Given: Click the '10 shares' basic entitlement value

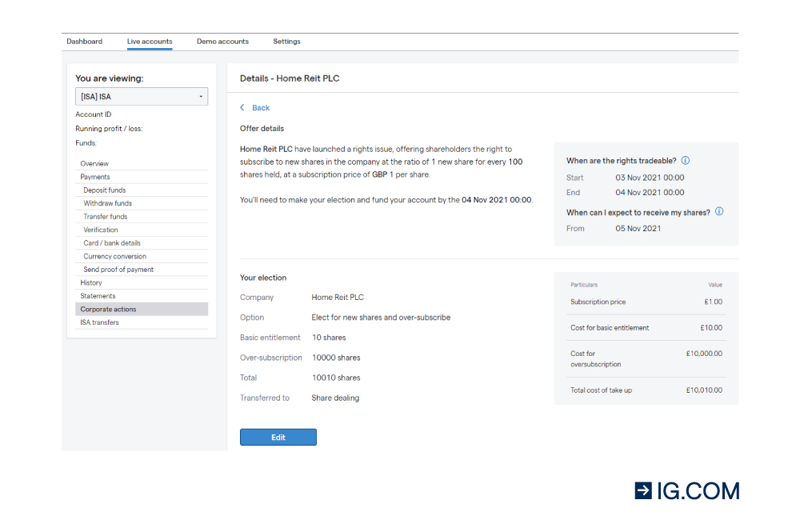Looking at the screenshot, I should click(329, 338).
